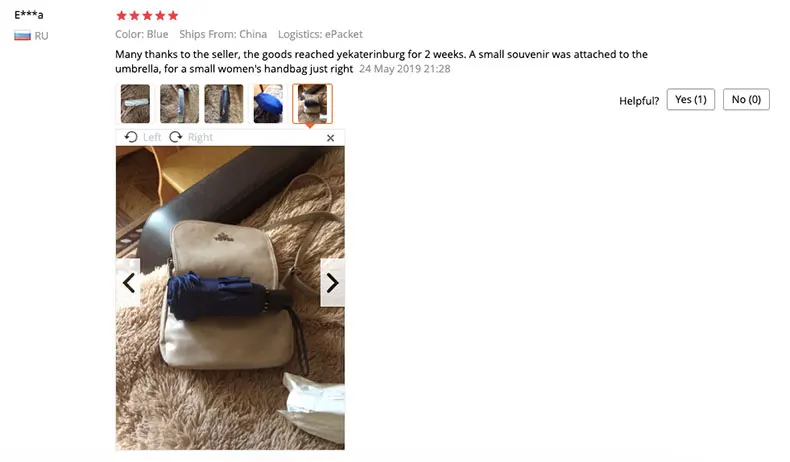The image size is (790, 462).
Task: Select the open blue umbrella thumbnail
Action: click(268, 104)
